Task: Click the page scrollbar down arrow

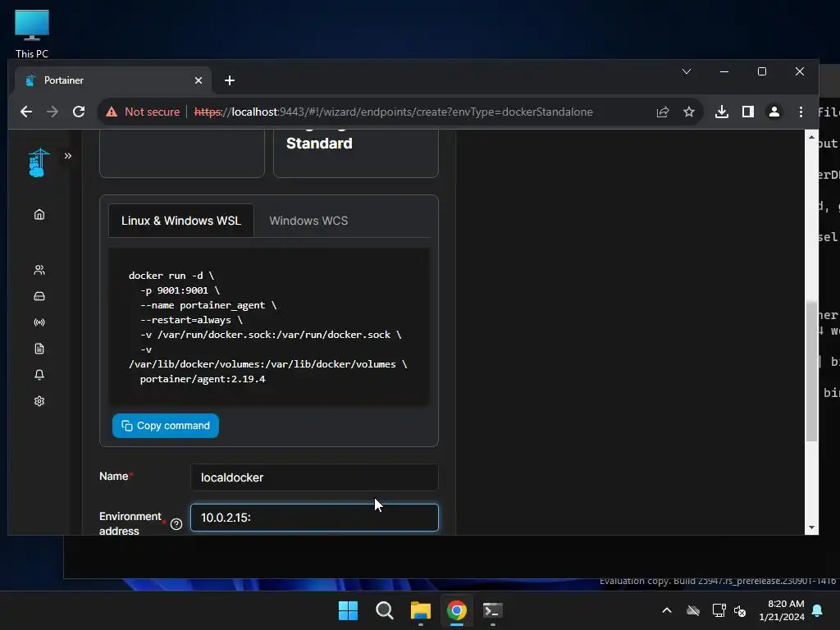Action: (811, 527)
